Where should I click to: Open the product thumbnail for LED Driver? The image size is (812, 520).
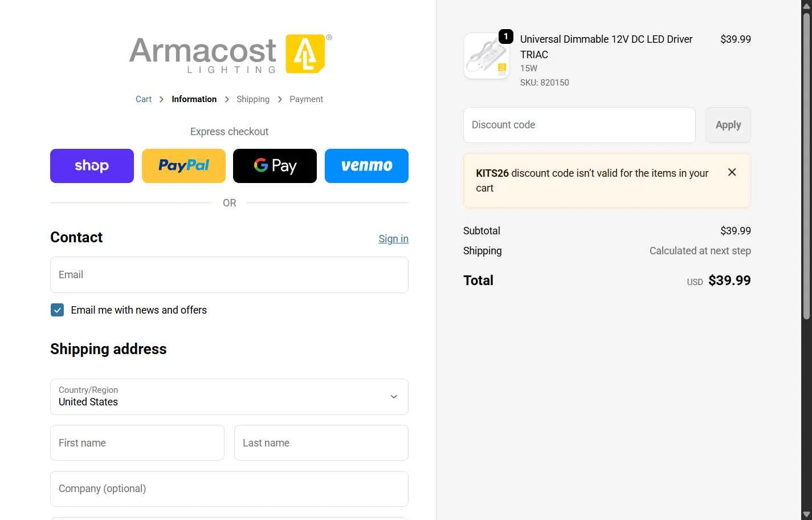click(487, 56)
